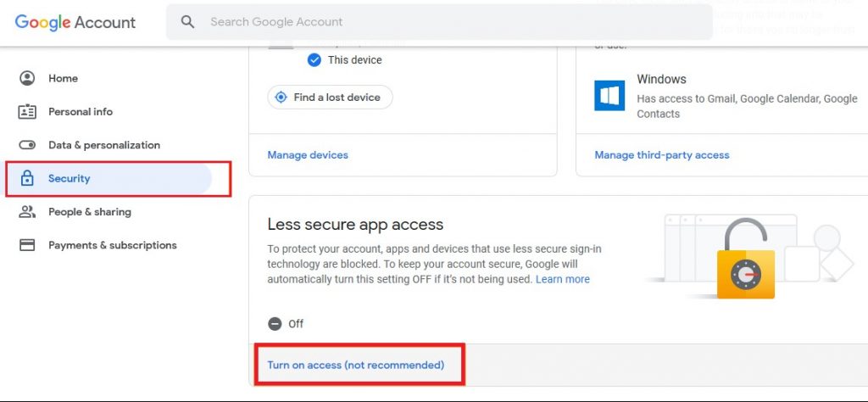Click the search magnifier icon
This screenshot has height=402, width=868.
[x=187, y=22]
